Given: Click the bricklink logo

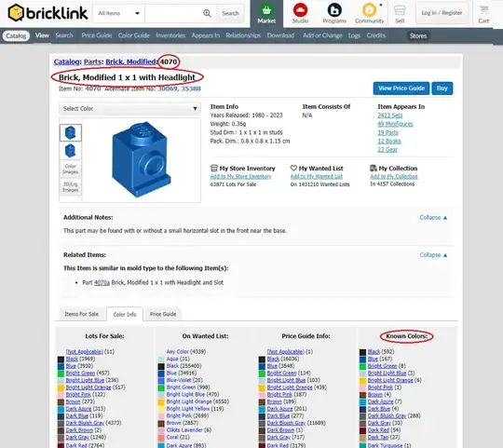Looking at the screenshot, I should (x=48, y=13).
